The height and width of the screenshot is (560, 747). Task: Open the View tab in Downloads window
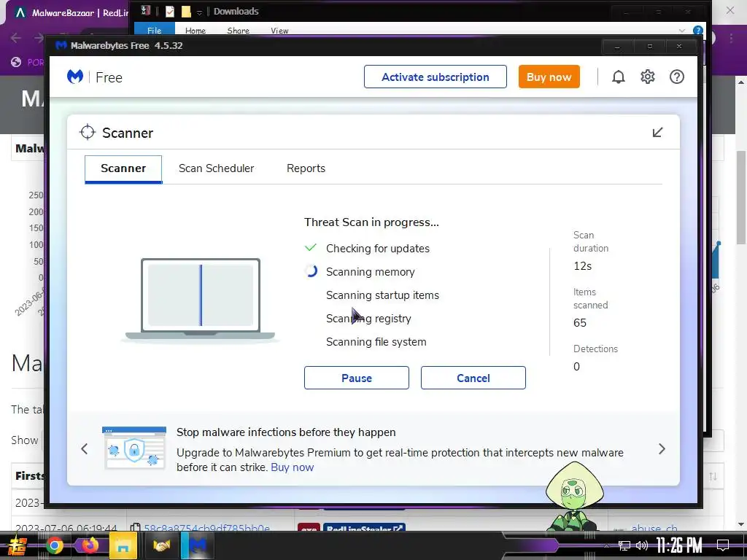tap(279, 31)
